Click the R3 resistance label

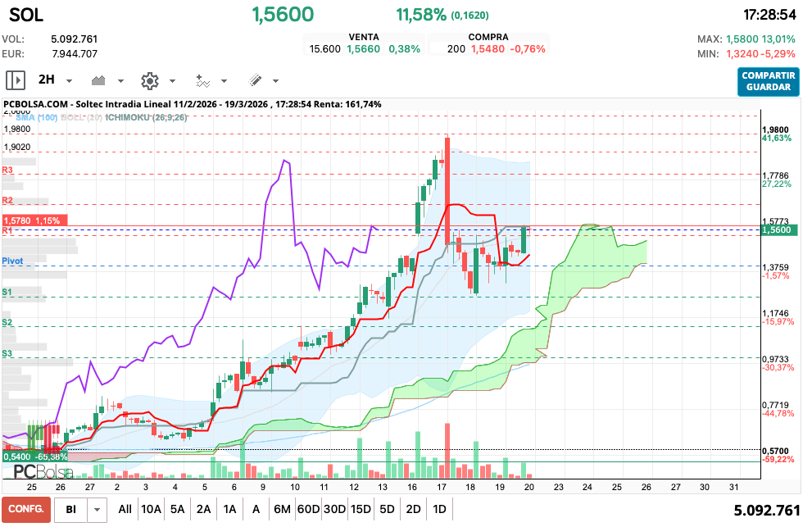pos(7,170)
